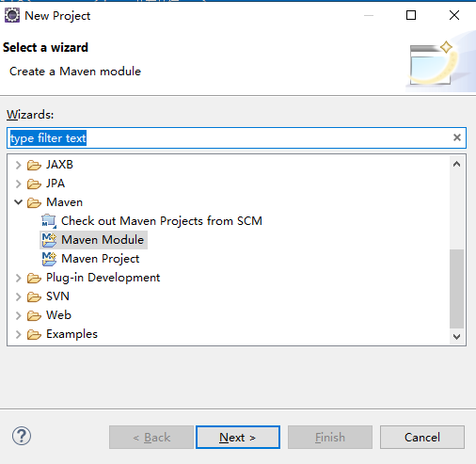Image resolution: width=476 pixels, height=464 pixels.
Task: Click the JAXB folder icon
Action: click(34, 165)
